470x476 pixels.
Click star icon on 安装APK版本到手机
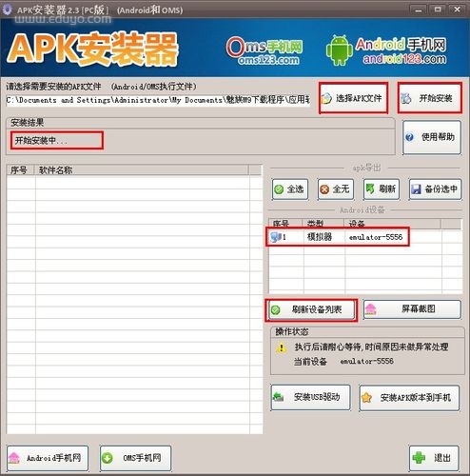(366, 398)
